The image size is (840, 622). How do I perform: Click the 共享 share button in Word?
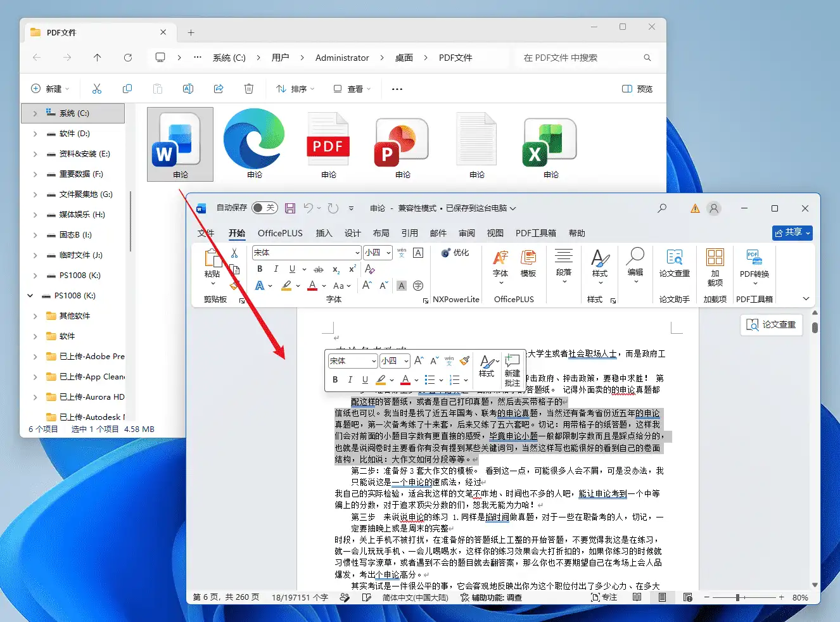[x=792, y=233]
